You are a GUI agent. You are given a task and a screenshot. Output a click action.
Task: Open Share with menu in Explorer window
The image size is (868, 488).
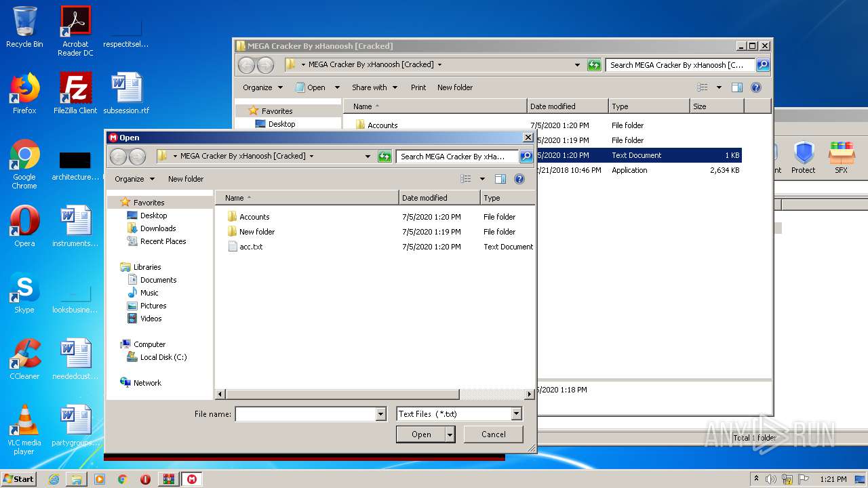374,87
